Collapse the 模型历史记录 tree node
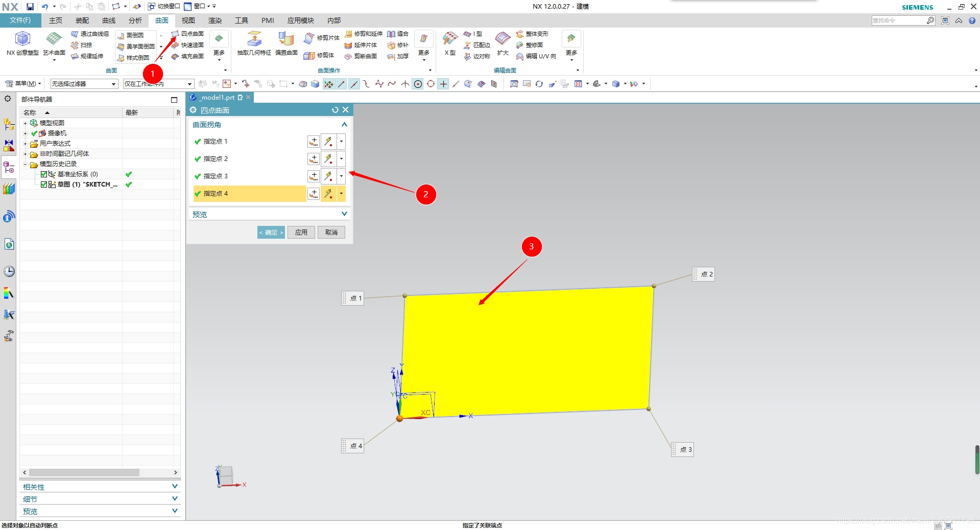The image size is (980, 530). tap(25, 164)
